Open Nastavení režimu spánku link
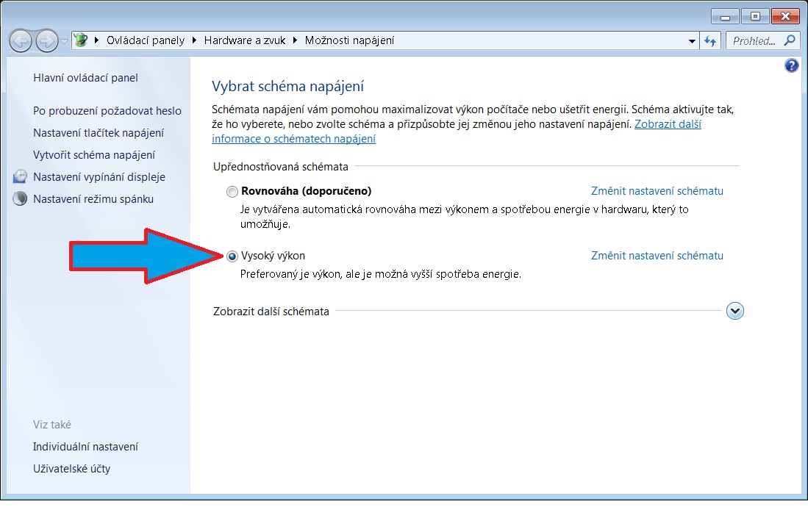 coord(93,199)
